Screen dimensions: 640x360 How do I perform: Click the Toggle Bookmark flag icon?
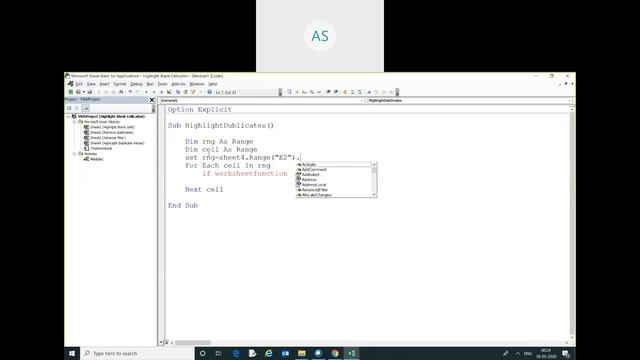coord(369,92)
